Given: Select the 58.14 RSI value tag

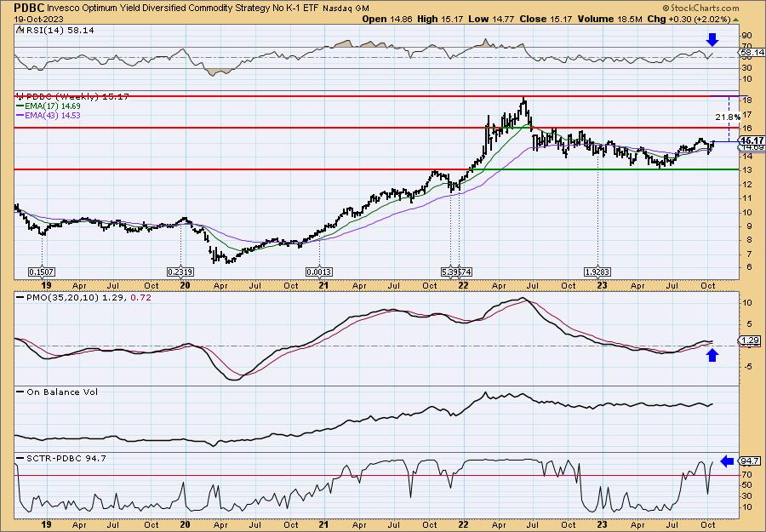Looking at the screenshot, I should tap(753, 52).
